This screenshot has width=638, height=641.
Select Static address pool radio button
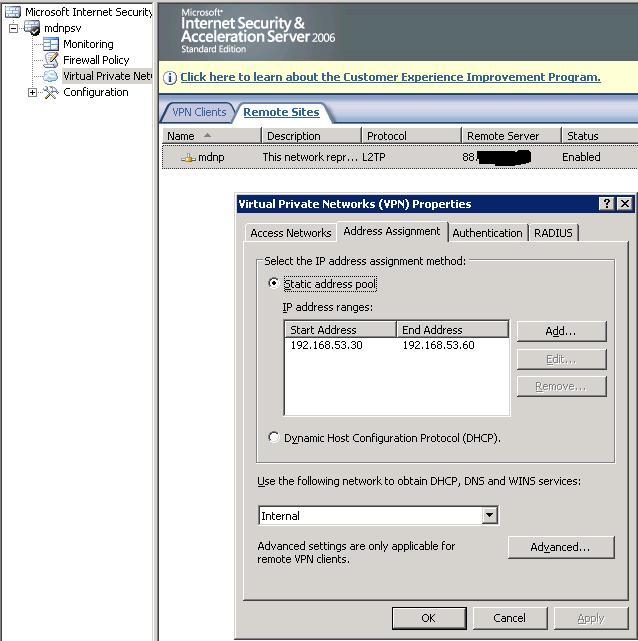[273, 283]
